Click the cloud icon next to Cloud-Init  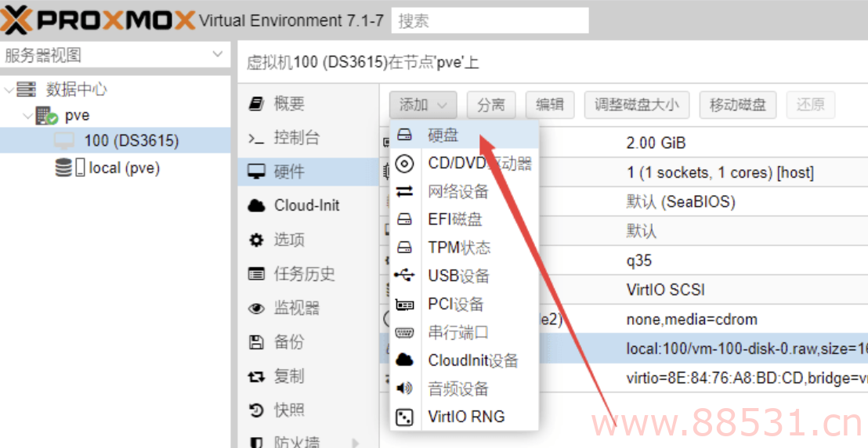[x=255, y=206]
